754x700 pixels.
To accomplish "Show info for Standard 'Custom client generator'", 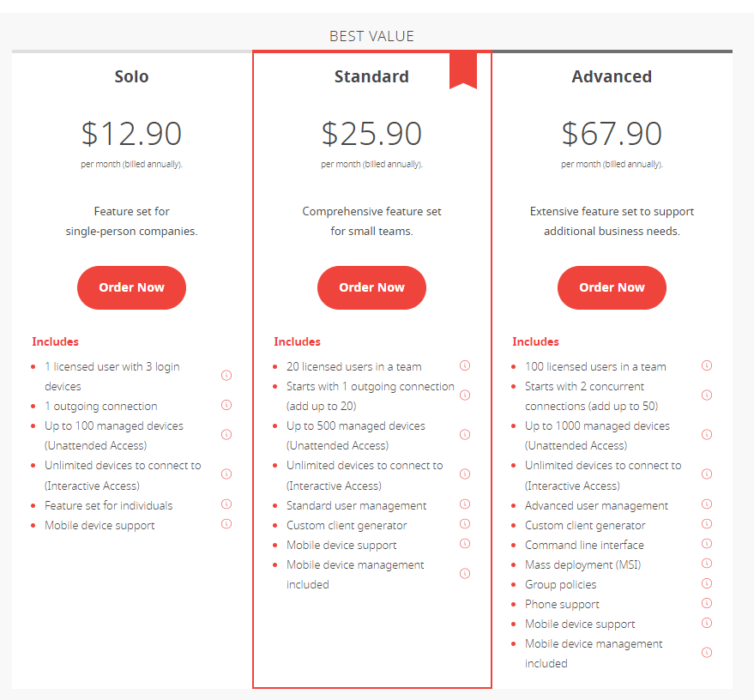I will pos(465,524).
